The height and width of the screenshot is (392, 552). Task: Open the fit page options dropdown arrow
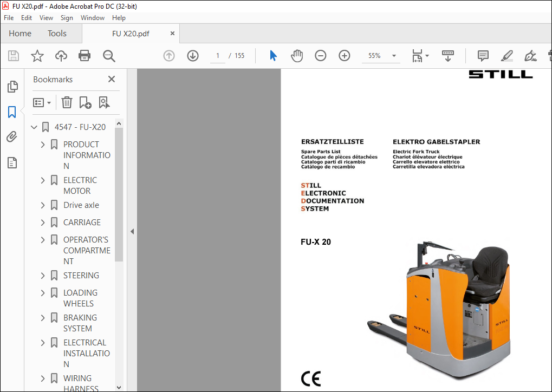coord(427,56)
